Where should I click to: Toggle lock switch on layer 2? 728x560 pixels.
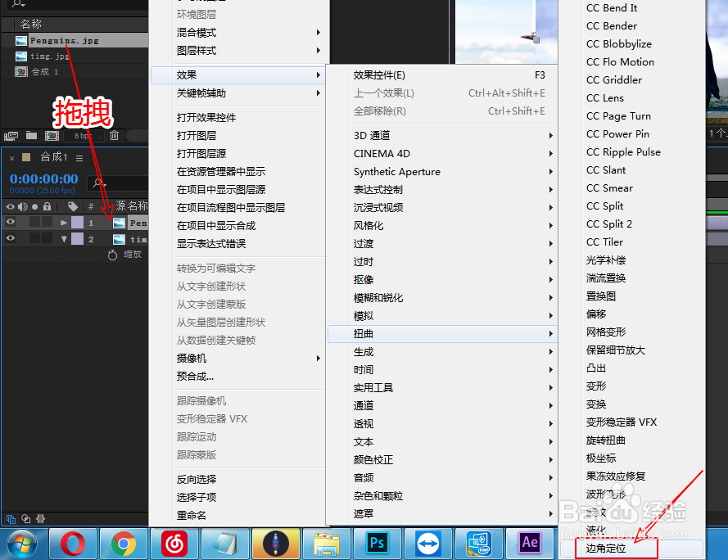pyautogui.click(x=47, y=238)
